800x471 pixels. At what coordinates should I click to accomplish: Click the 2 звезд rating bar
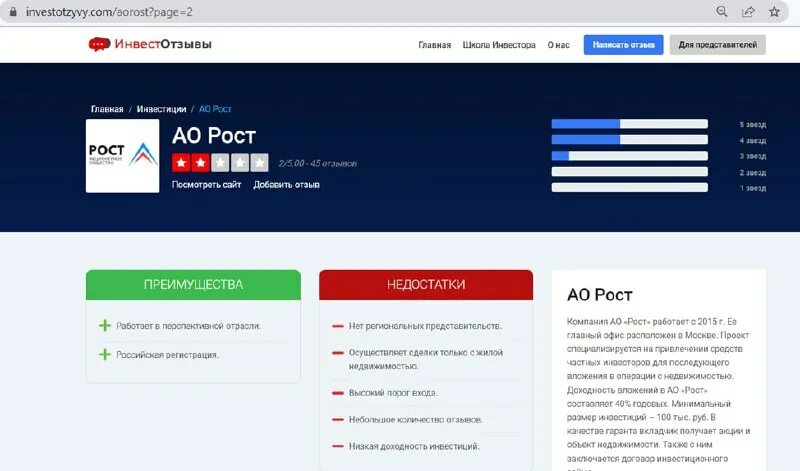pyautogui.click(x=630, y=172)
